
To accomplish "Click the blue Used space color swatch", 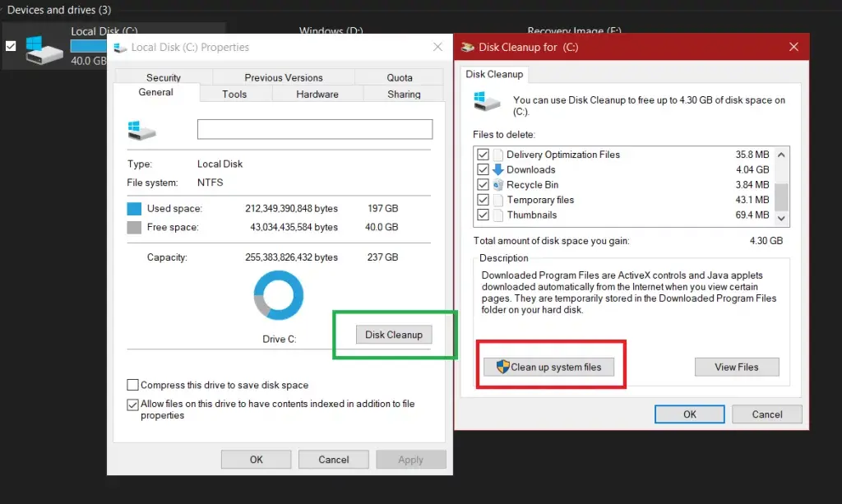I will (134, 208).
